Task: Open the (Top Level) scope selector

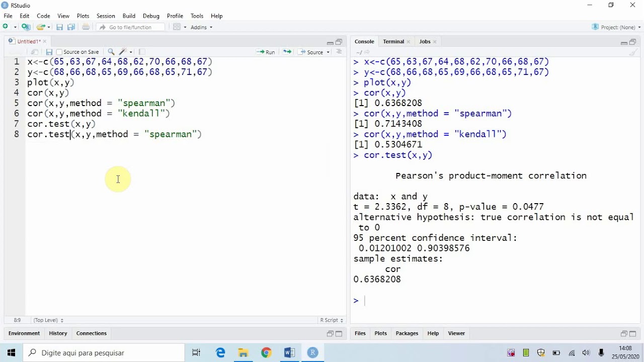Action: coord(48,320)
